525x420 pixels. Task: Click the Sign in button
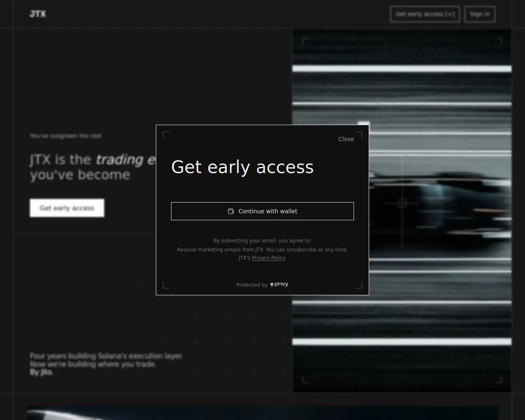pos(480,14)
